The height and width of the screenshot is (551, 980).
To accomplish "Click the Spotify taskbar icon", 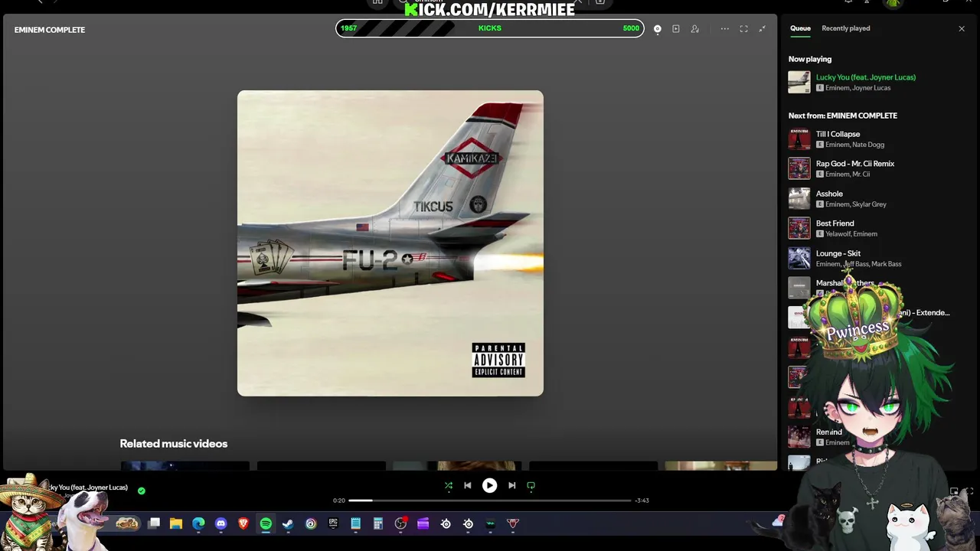I will 266,523.
